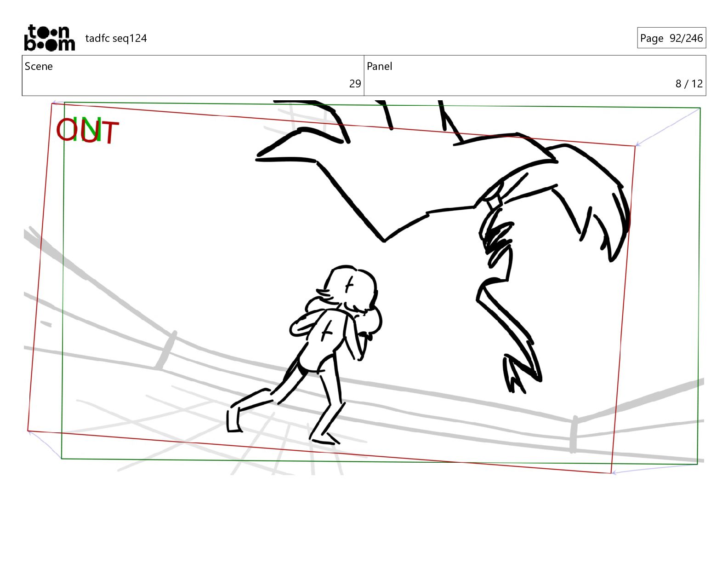The width and height of the screenshot is (728, 563).
Task: Click the top-left blue camera movement arrow
Action: click(58, 103)
